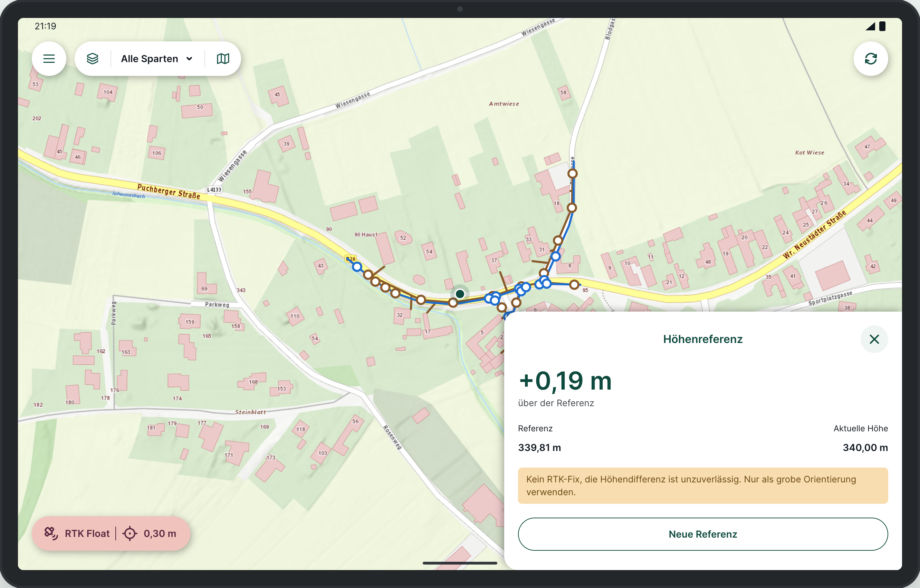Screen dimensions: 920x588
Task: Close the Höhenreferenz panel
Action: 874,339
